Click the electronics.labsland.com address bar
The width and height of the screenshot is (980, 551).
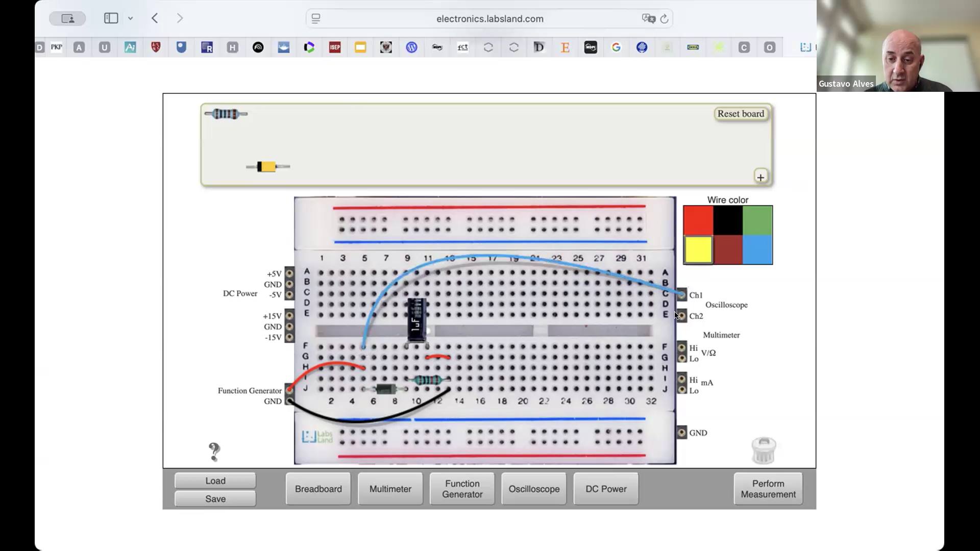pos(489,19)
